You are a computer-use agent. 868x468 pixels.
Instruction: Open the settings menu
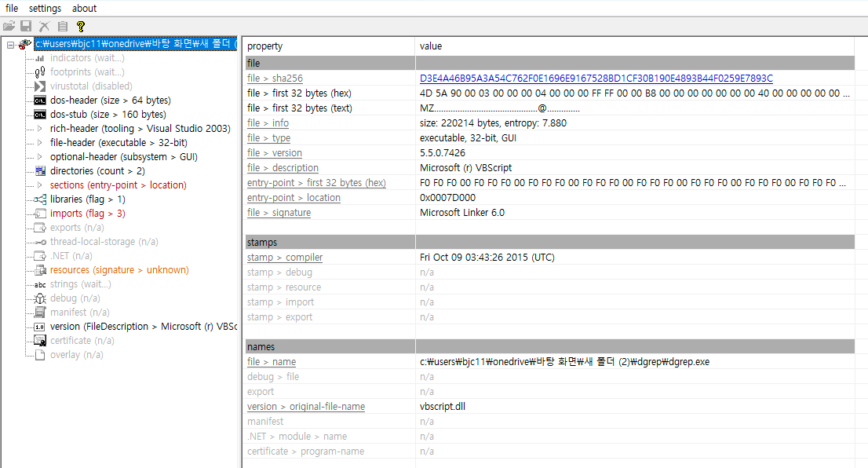(x=45, y=8)
